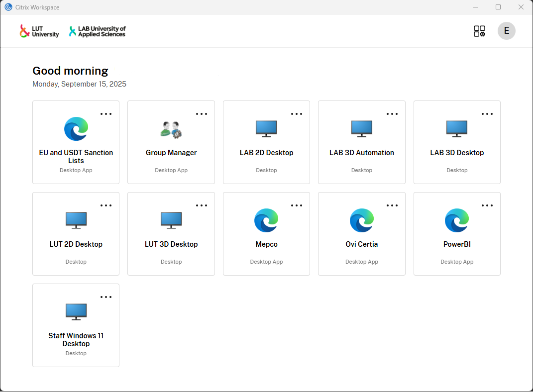The height and width of the screenshot is (392, 533).
Task: Open the LUT 3D Desktop tile
Action: [x=171, y=220]
